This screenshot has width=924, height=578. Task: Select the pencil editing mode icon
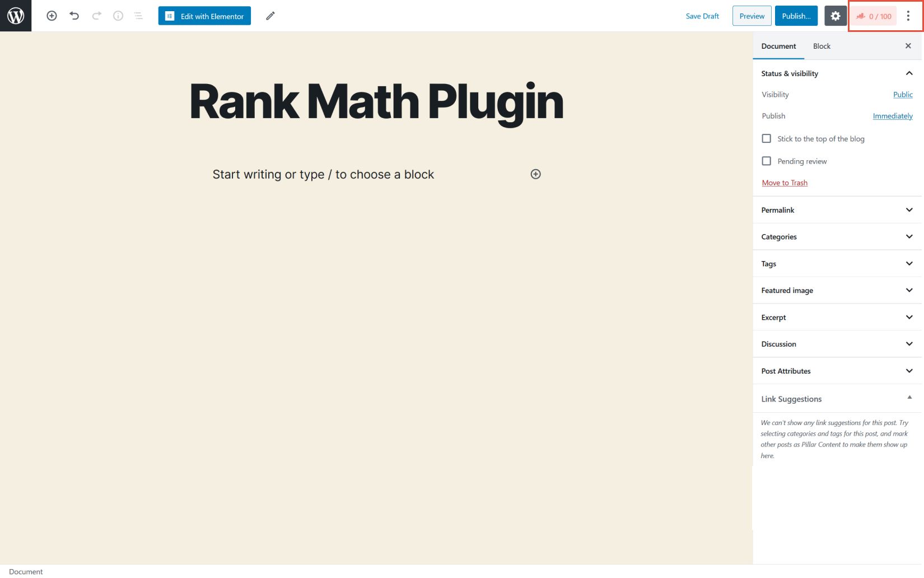[270, 16]
